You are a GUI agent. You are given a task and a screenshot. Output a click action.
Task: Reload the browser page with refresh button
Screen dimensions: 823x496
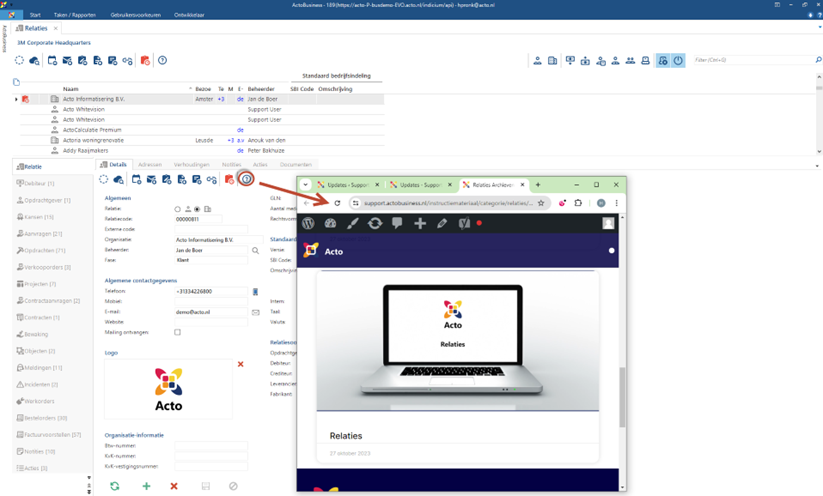click(337, 203)
